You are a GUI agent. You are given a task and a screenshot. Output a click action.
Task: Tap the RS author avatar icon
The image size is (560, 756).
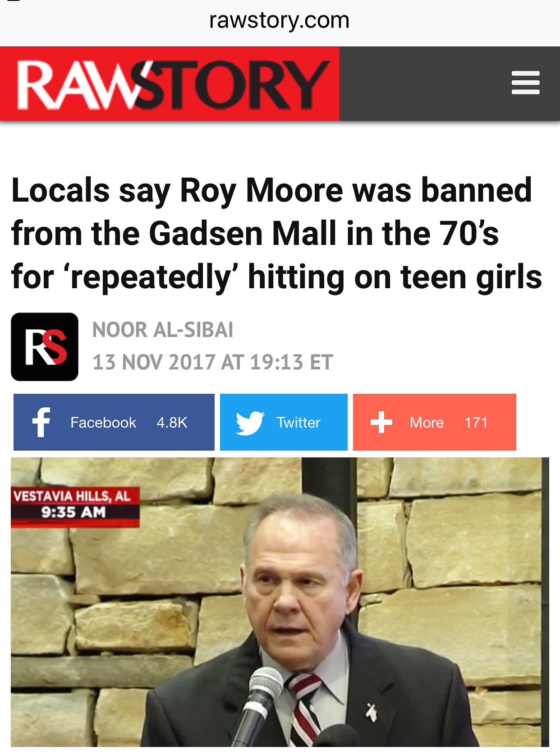click(45, 346)
